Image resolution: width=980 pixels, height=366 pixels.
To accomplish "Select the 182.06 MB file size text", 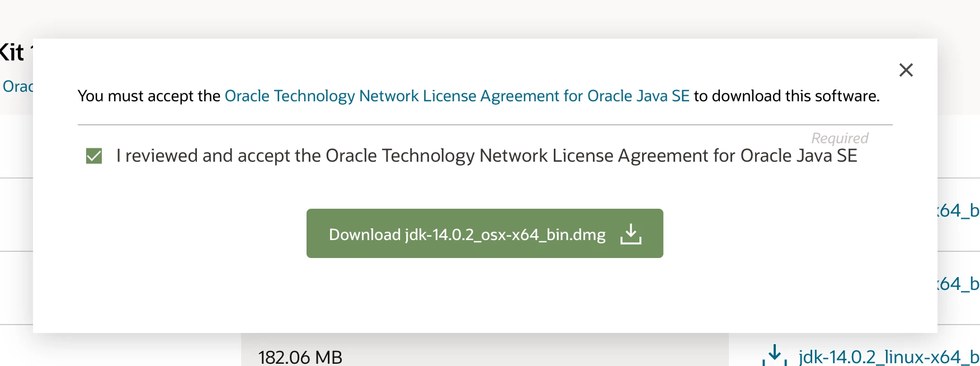I will (x=300, y=356).
